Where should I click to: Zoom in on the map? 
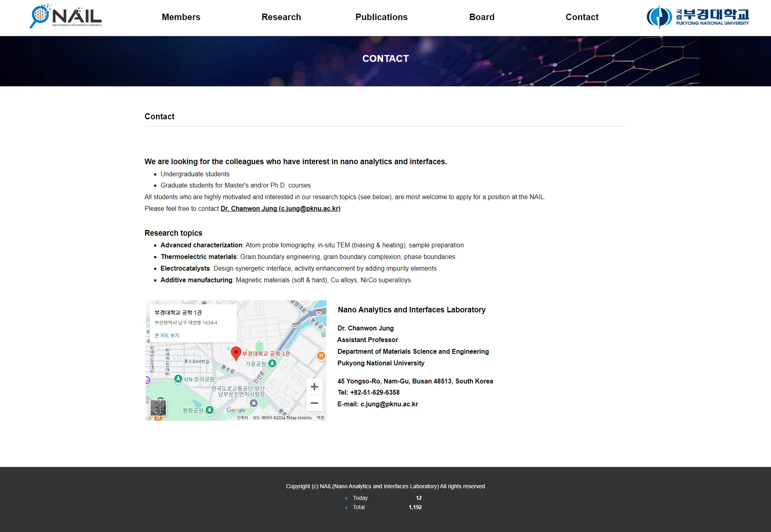[314, 387]
